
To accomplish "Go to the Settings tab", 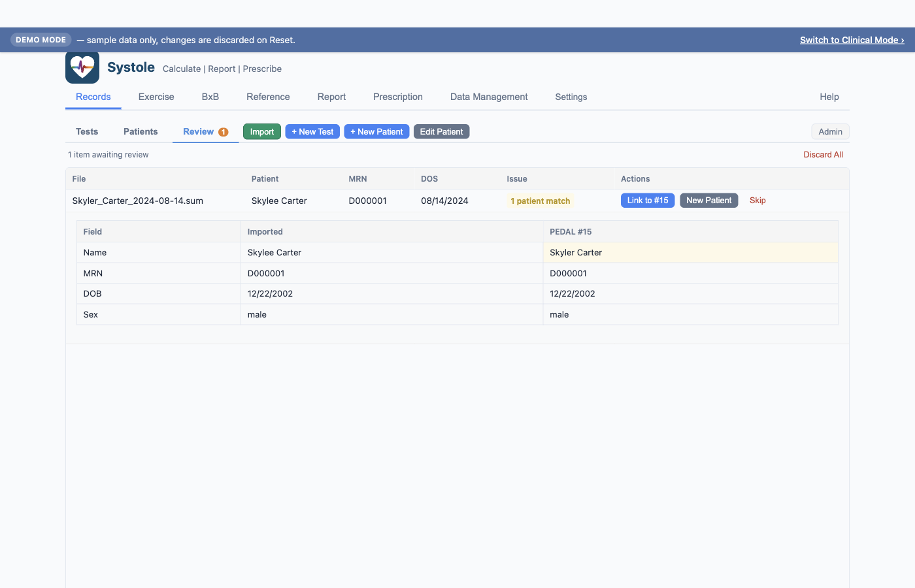I will (571, 97).
